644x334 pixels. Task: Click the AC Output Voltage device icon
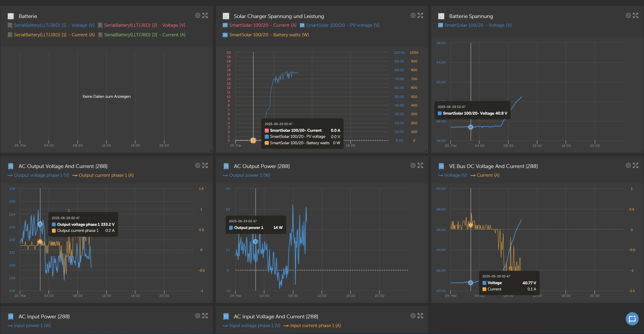click(11, 166)
